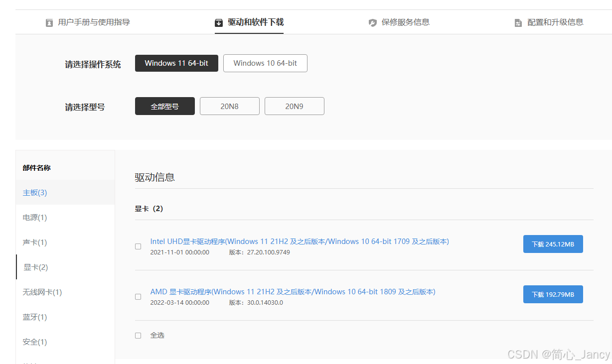Viewport: 612px width, 364px height.
Task: Click the configuration upgrade info icon
Action: pyautogui.click(x=518, y=23)
